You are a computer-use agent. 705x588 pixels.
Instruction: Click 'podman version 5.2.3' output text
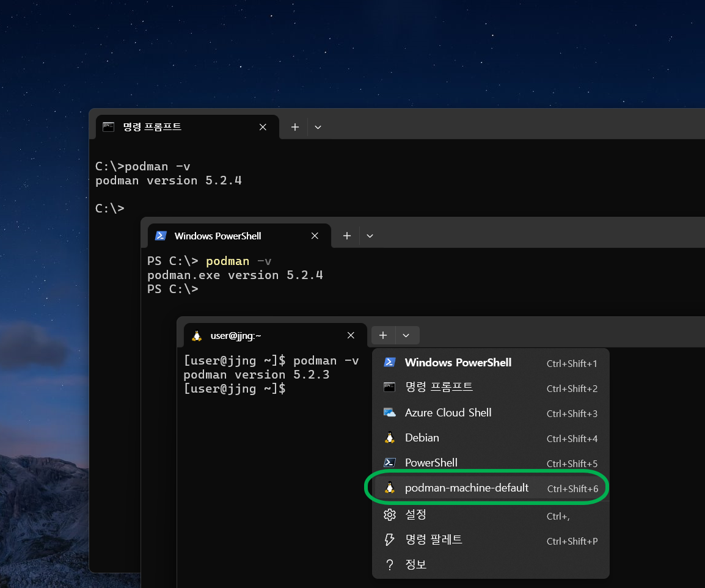point(257,374)
